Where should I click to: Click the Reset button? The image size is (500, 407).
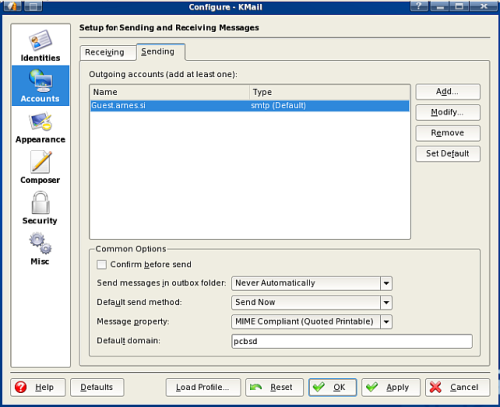click(x=274, y=387)
